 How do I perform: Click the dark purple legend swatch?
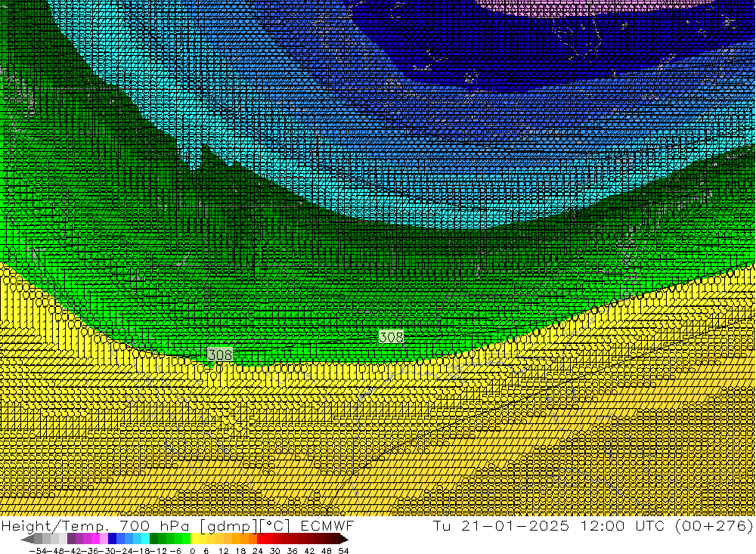pyautogui.click(x=71, y=539)
